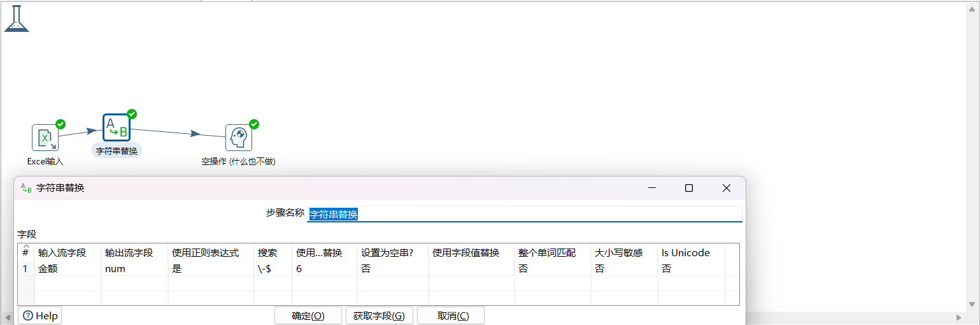Click the 空操作 (什么也不做) step label
This screenshot has width=980, height=325.
[239, 162]
